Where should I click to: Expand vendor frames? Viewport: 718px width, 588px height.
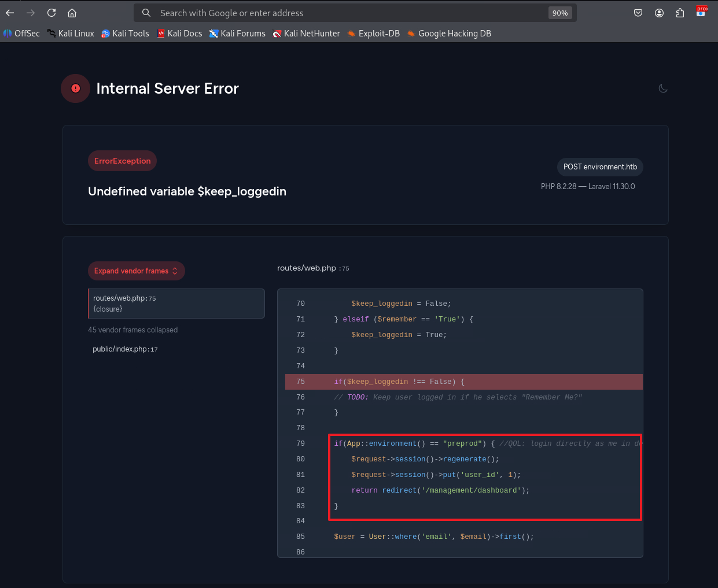(136, 271)
